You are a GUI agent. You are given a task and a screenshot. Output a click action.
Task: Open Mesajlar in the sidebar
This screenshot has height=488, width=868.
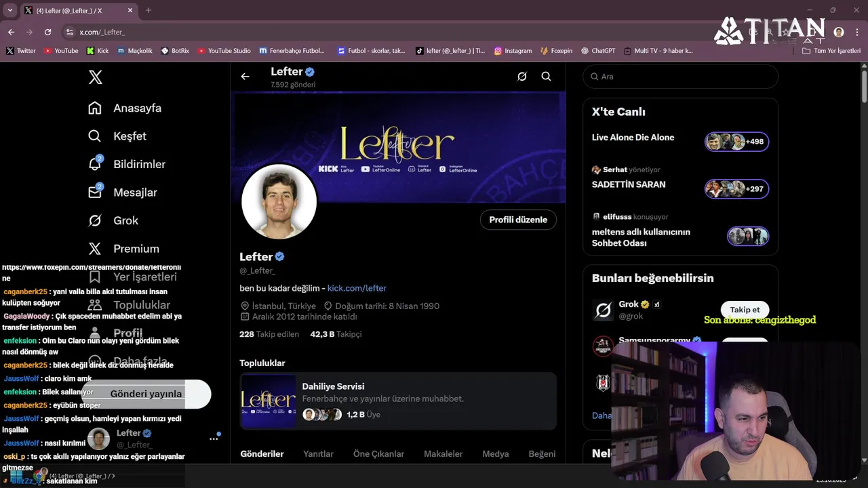[x=123, y=192]
